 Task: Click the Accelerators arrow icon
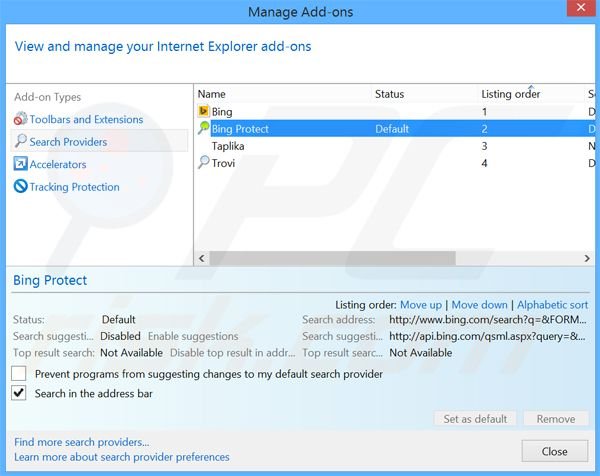click(x=20, y=164)
